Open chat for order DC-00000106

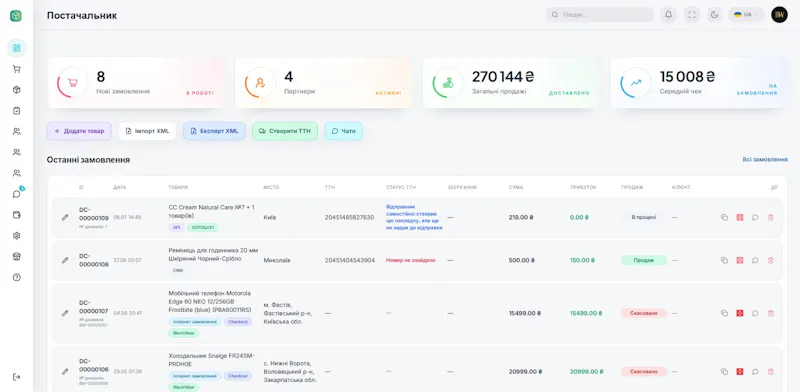755,372
